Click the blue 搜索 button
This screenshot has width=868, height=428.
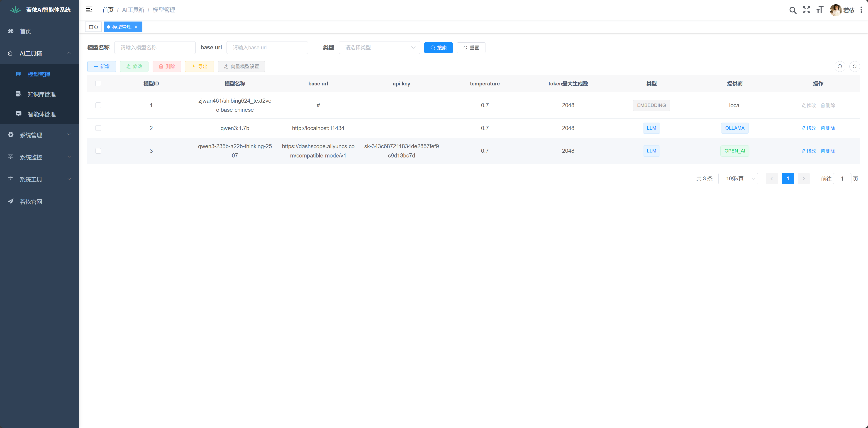[x=438, y=48]
